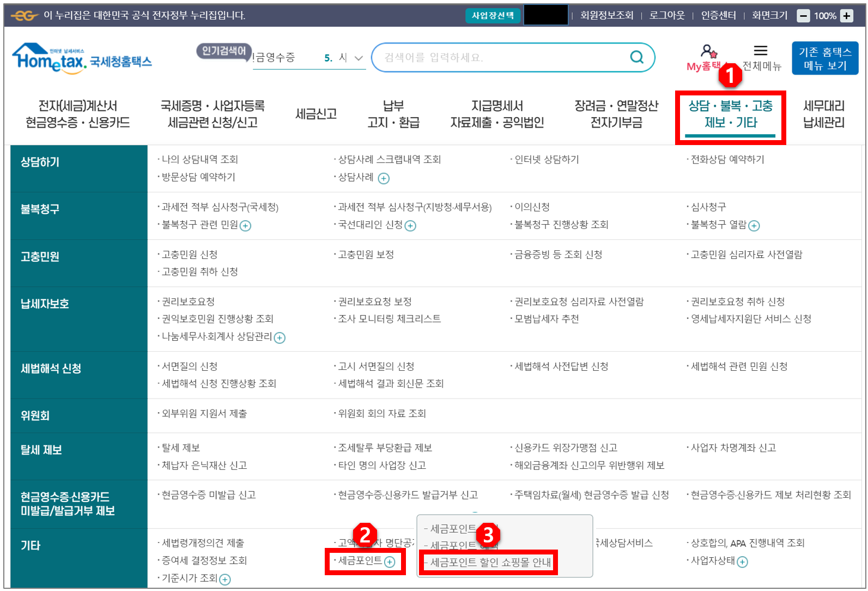Image resolution: width=868 pixels, height=591 pixels.
Task: Expand 기준시가 조회 plus icon
Action: [225, 580]
